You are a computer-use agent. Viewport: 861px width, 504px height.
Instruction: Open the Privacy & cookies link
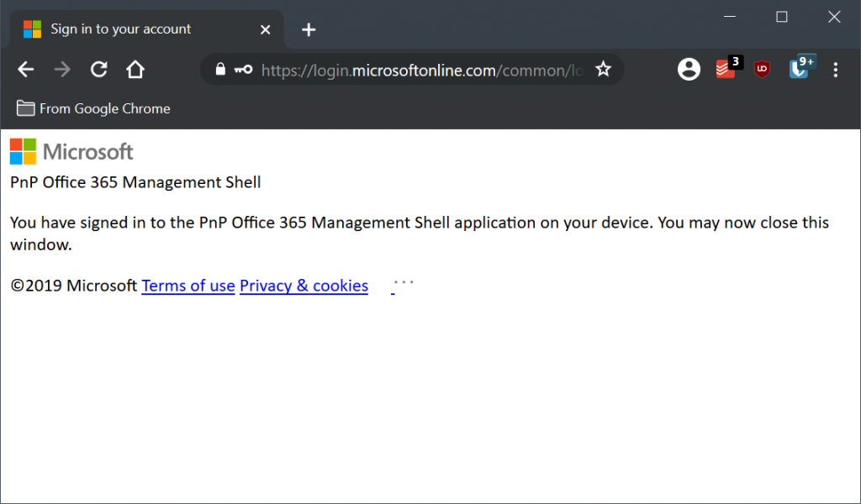click(x=304, y=286)
